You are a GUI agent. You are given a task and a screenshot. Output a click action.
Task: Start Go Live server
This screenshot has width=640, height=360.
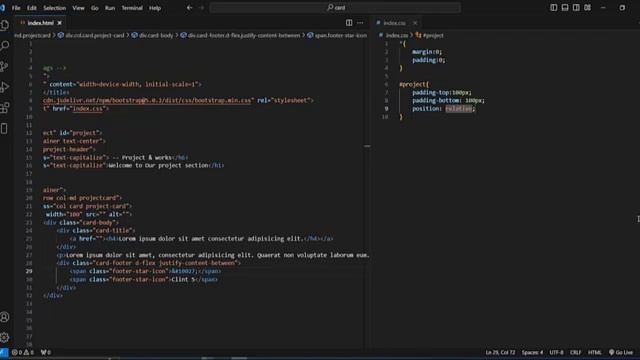[621, 352]
